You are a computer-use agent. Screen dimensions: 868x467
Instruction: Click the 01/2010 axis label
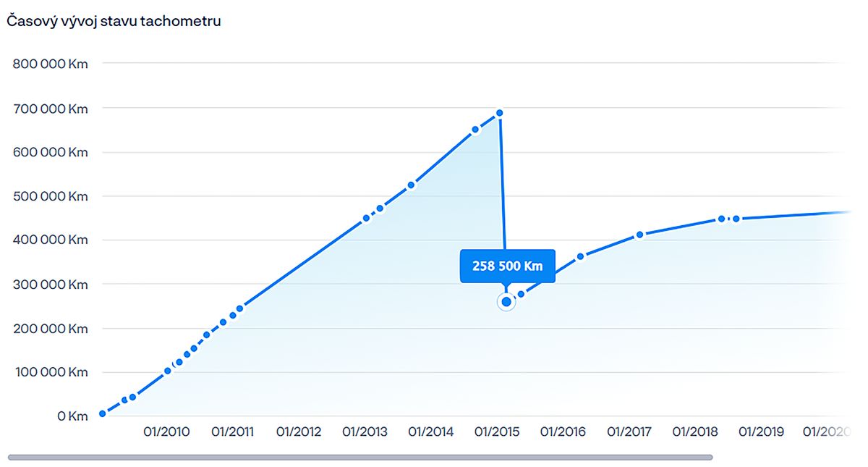166,432
